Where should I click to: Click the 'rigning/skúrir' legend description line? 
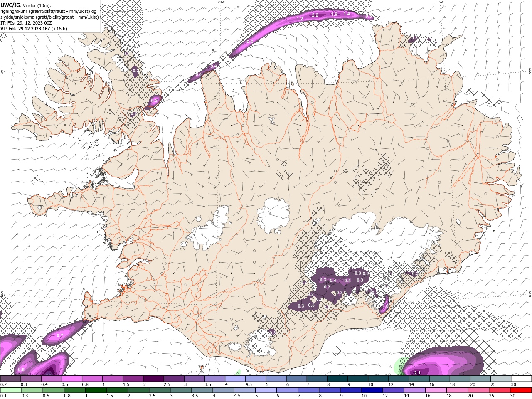coord(49,11)
